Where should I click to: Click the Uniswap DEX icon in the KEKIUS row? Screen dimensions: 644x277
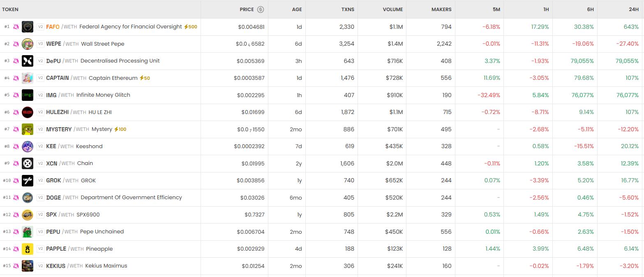(16, 266)
